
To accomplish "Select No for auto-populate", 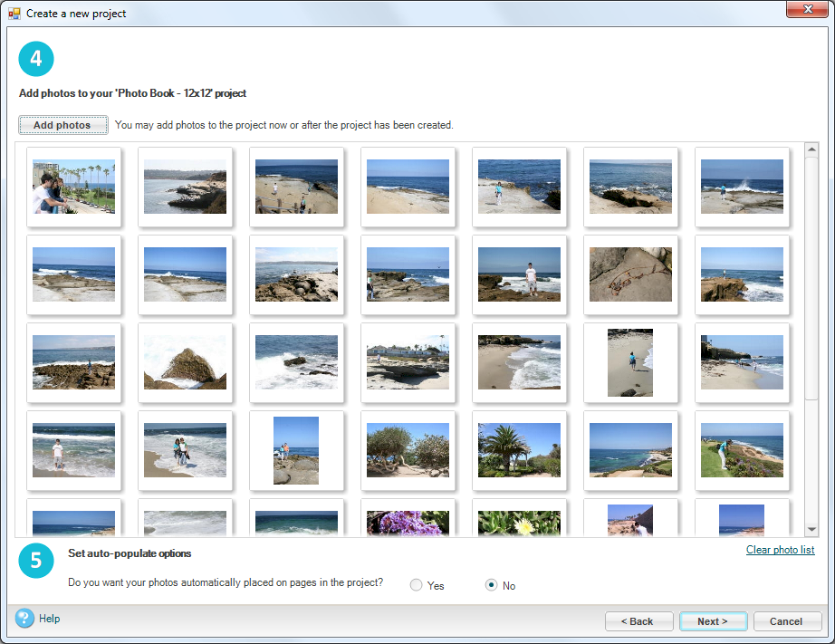I will [491, 585].
